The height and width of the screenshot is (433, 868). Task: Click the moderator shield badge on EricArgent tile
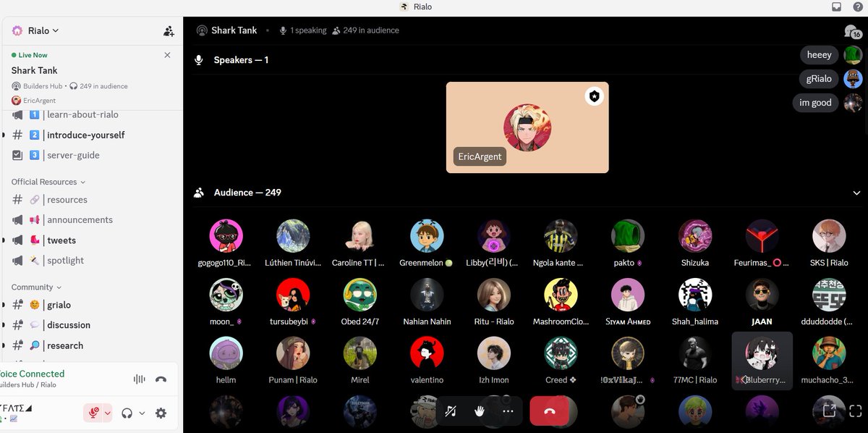pyautogui.click(x=594, y=96)
